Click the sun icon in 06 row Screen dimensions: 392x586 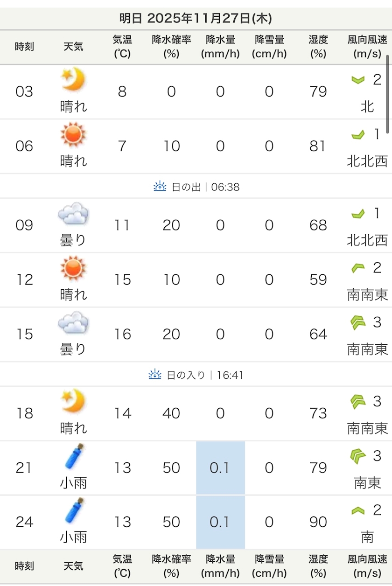click(x=73, y=134)
